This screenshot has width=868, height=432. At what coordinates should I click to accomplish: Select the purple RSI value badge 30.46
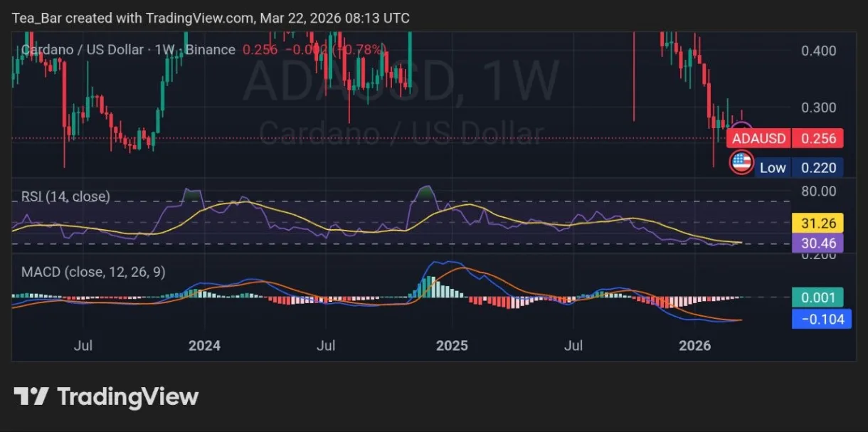(x=818, y=243)
